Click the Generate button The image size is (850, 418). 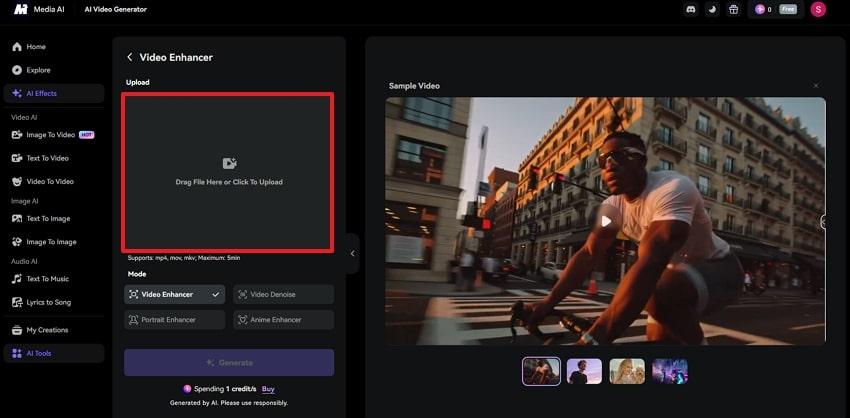[229, 363]
